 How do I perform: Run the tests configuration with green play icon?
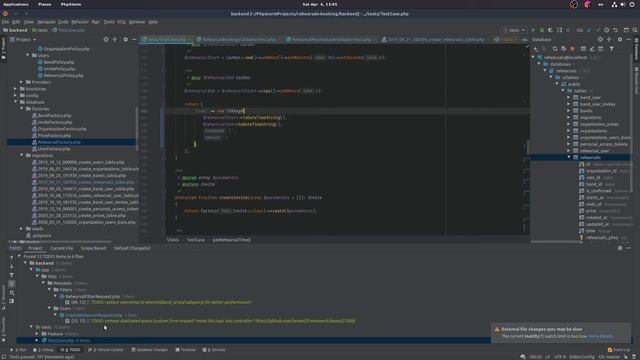533,30
